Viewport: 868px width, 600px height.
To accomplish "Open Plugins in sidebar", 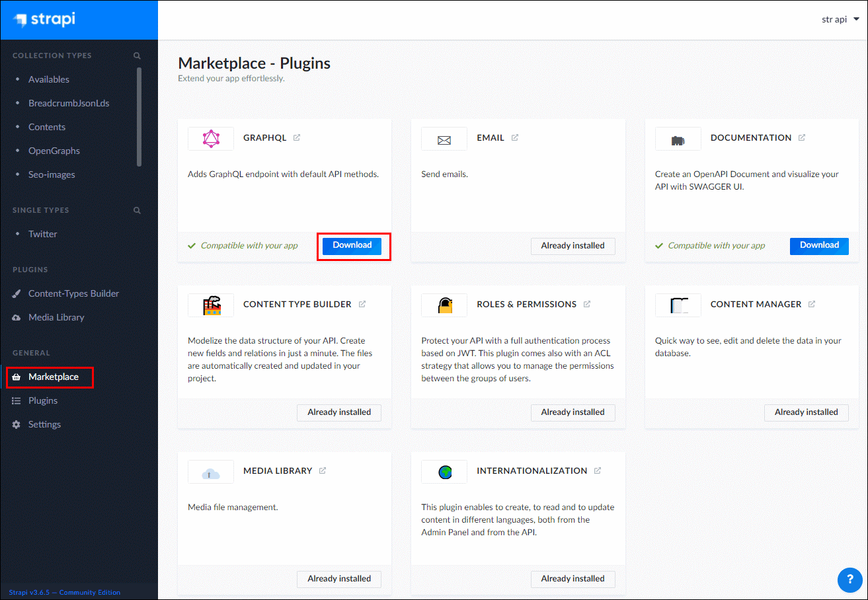I will click(43, 400).
